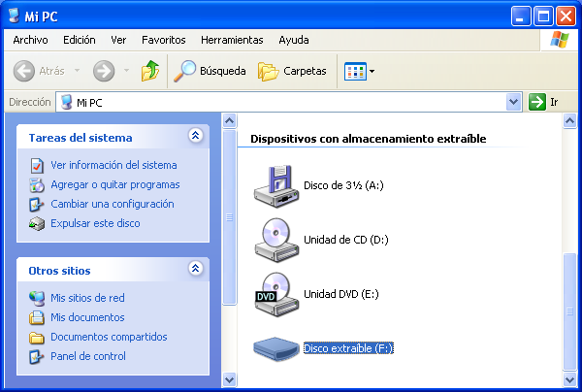The width and height of the screenshot is (582, 392).
Task: Toggle the Carpetas folder pane
Action: coord(292,71)
